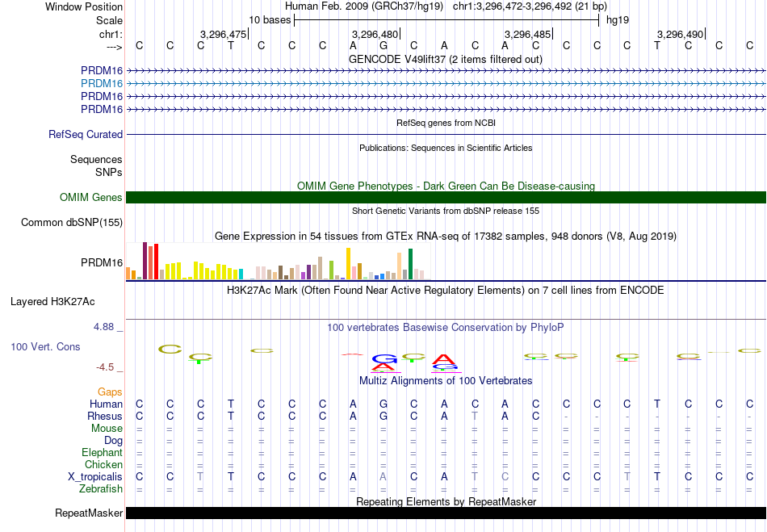Click the G base in the top reference sequence row
The height and width of the screenshot is (532, 767).
click(383, 46)
